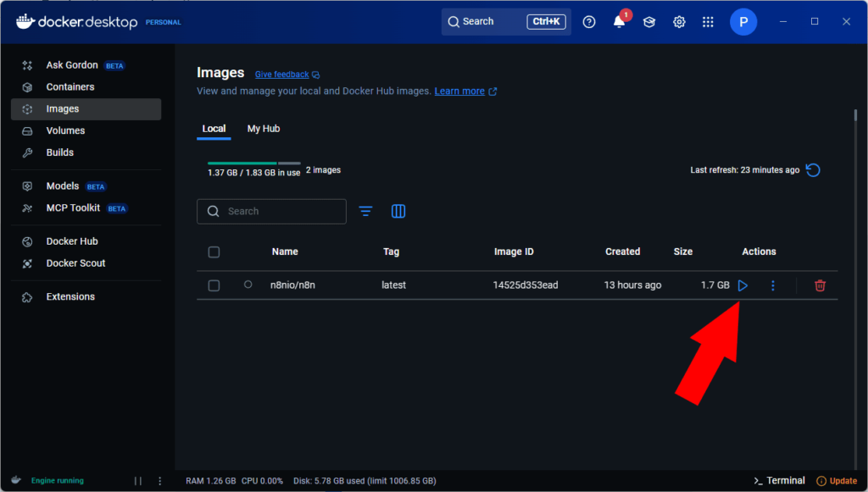
Task: Run the n8nio/n8n image with play icon
Action: pyautogui.click(x=743, y=285)
